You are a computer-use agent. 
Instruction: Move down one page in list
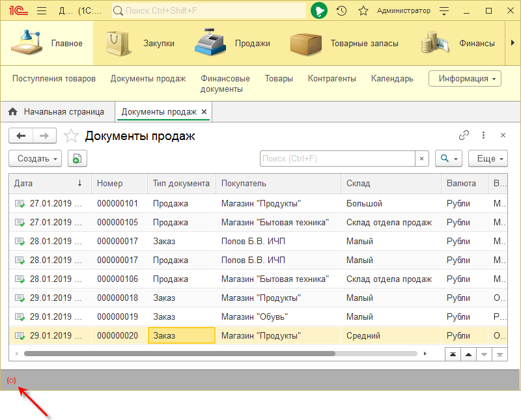pyautogui.click(x=484, y=354)
